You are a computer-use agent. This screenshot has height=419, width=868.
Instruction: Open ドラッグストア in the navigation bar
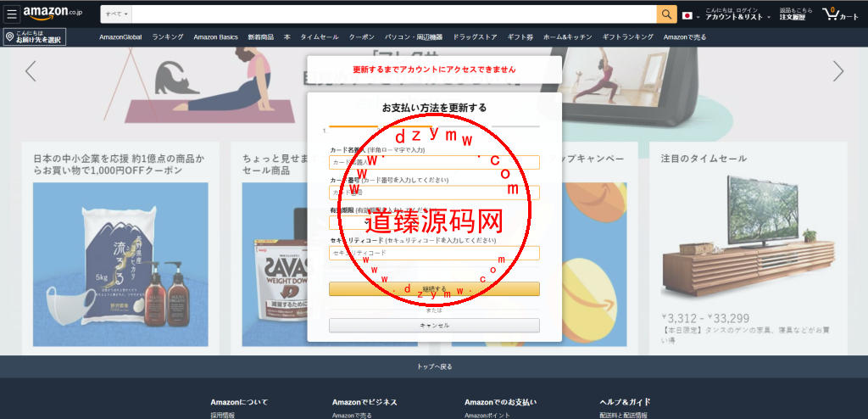475,37
